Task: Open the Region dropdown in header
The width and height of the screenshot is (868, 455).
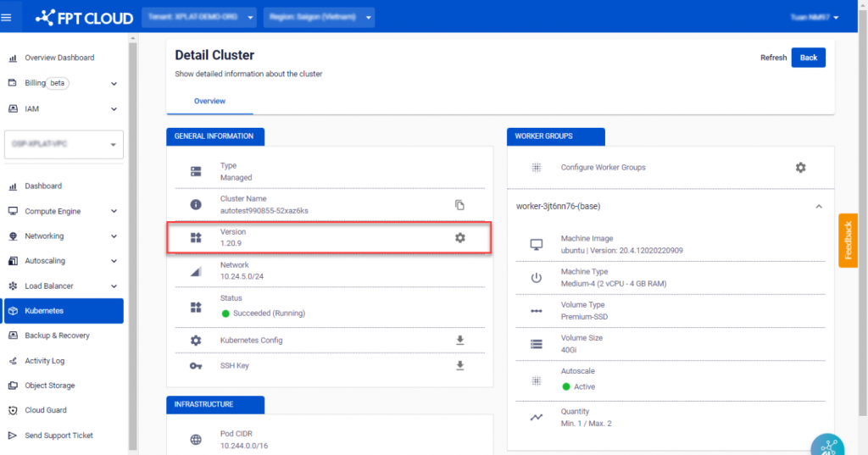Action: point(319,17)
